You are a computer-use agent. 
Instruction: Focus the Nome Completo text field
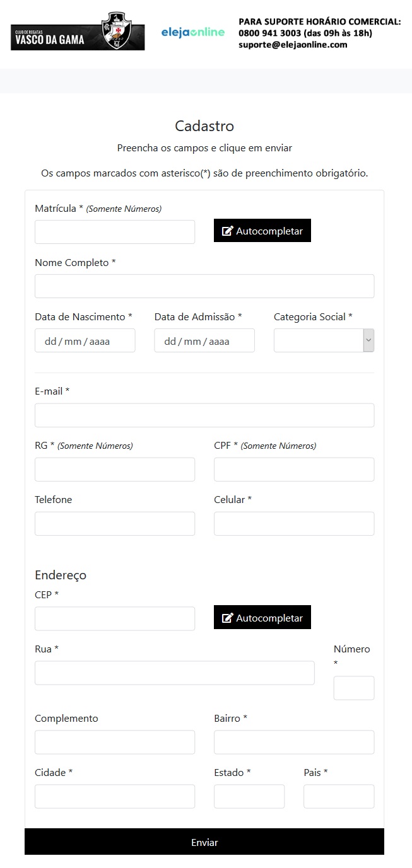click(x=204, y=286)
